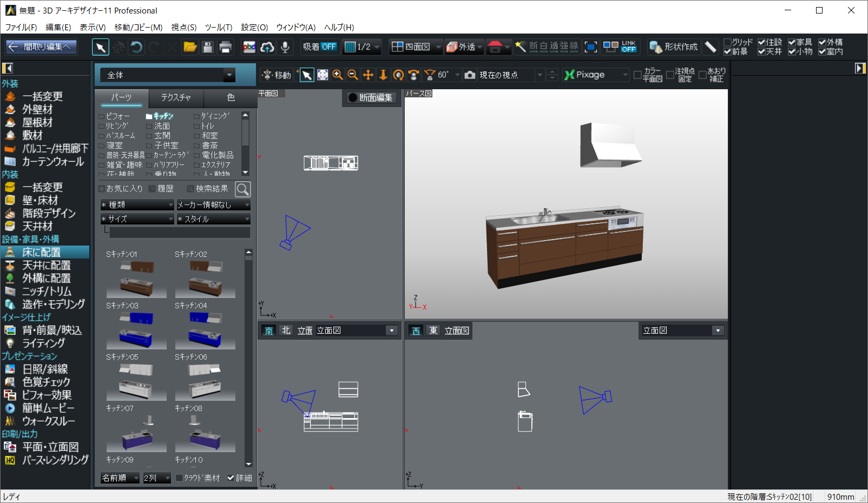Enable the グリッド checkbox

(x=727, y=42)
